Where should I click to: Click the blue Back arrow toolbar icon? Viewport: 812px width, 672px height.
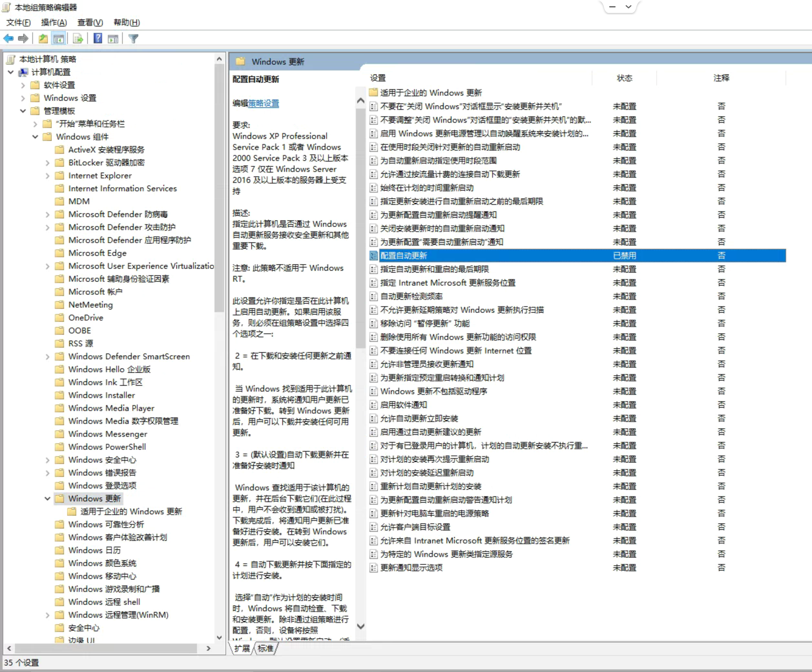coord(8,38)
